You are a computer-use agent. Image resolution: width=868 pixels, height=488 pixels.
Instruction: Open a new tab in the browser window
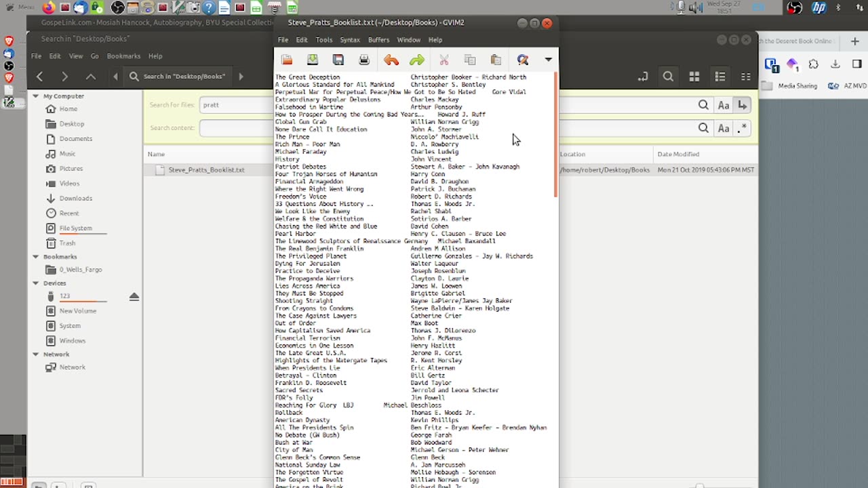[x=854, y=41]
